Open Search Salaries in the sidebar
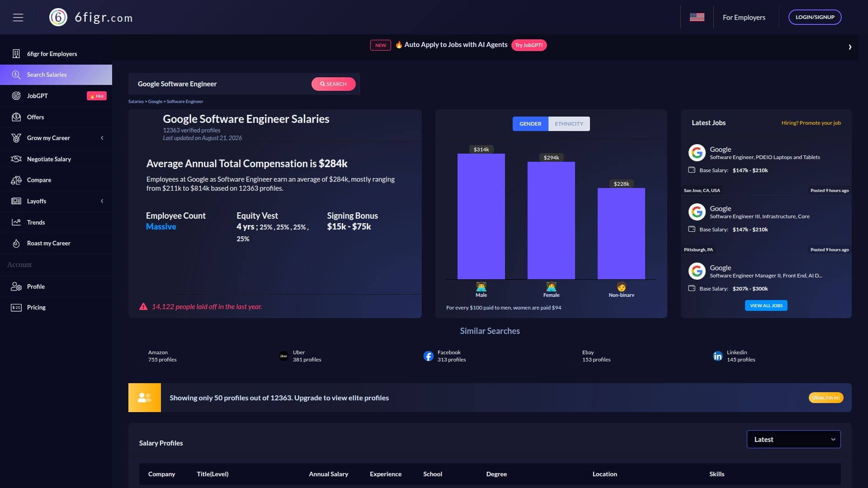 pos(56,75)
